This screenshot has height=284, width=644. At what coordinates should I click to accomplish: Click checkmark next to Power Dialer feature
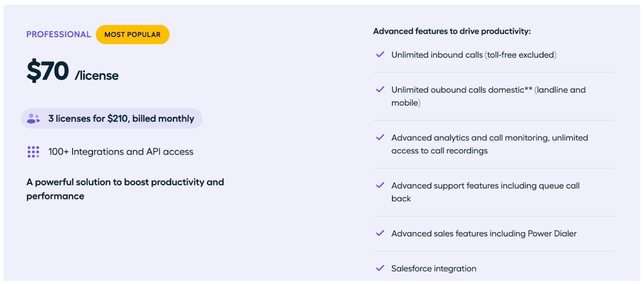pyautogui.click(x=380, y=233)
